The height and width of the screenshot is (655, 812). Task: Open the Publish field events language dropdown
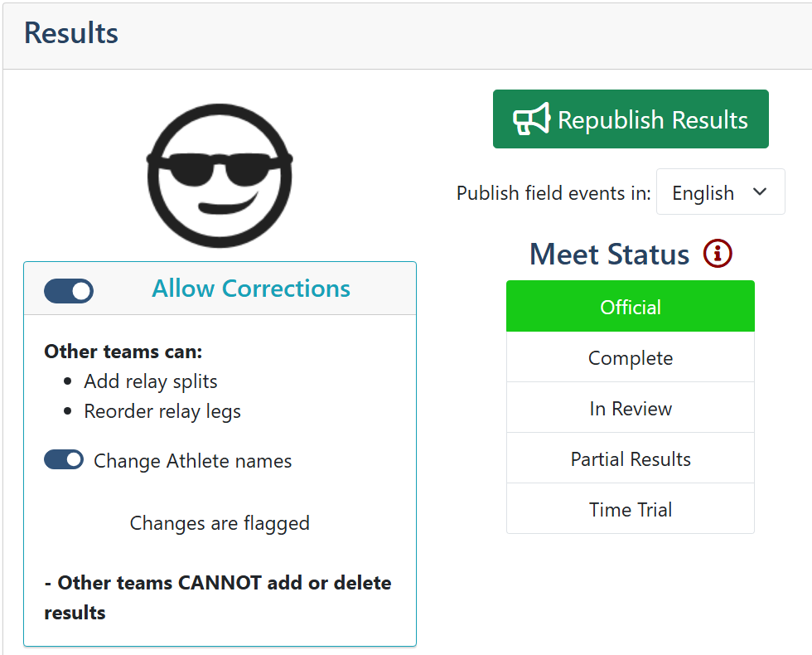pyautogui.click(x=720, y=192)
